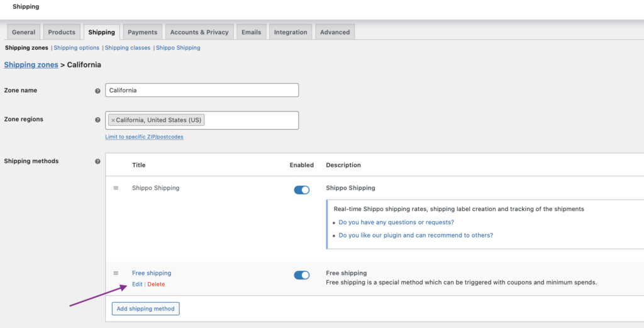Open the Advanced settings tab

click(x=335, y=32)
